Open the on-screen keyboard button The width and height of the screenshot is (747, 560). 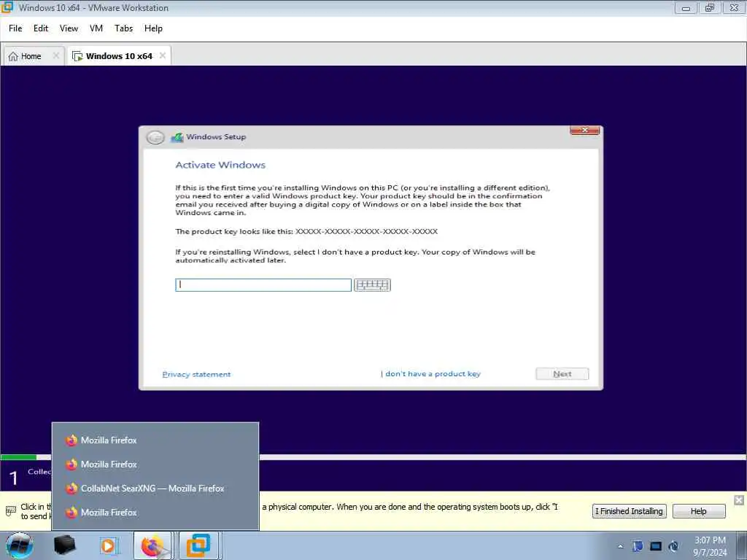coord(372,285)
